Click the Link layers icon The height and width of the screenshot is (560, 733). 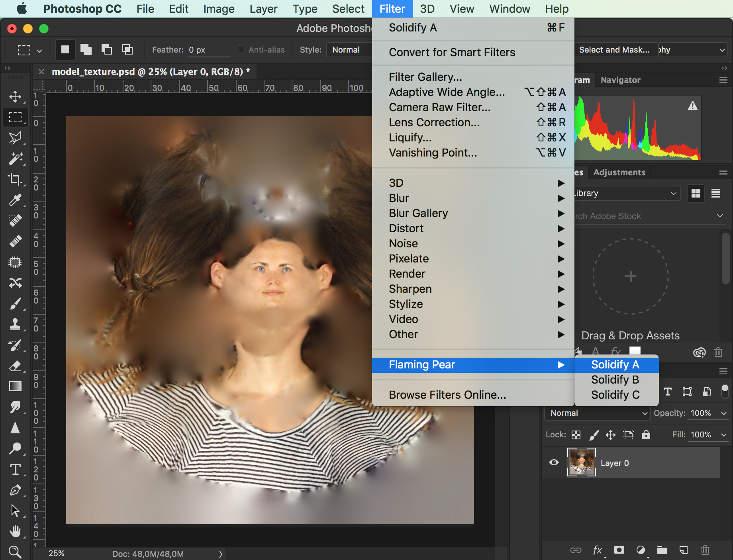click(576, 550)
